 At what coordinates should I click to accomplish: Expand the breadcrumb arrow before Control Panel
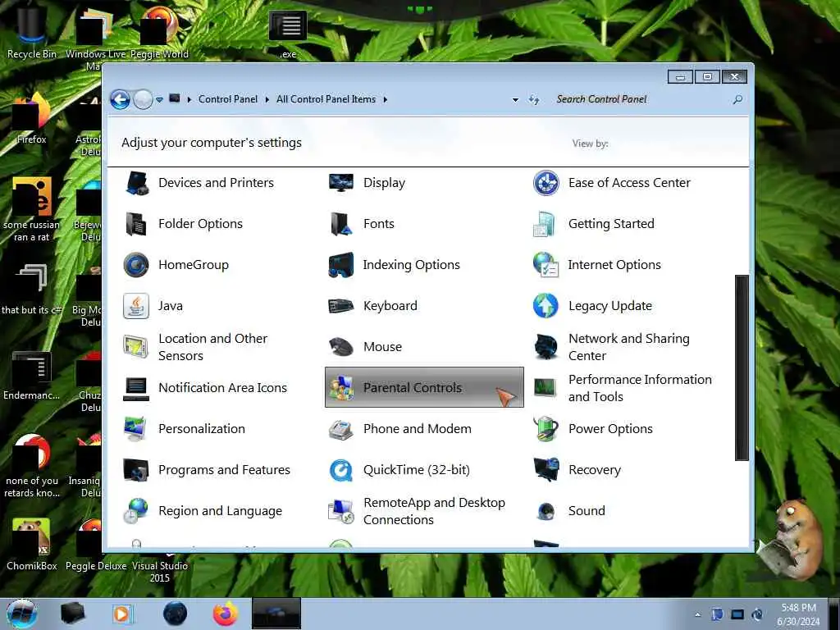coord(189,99)
